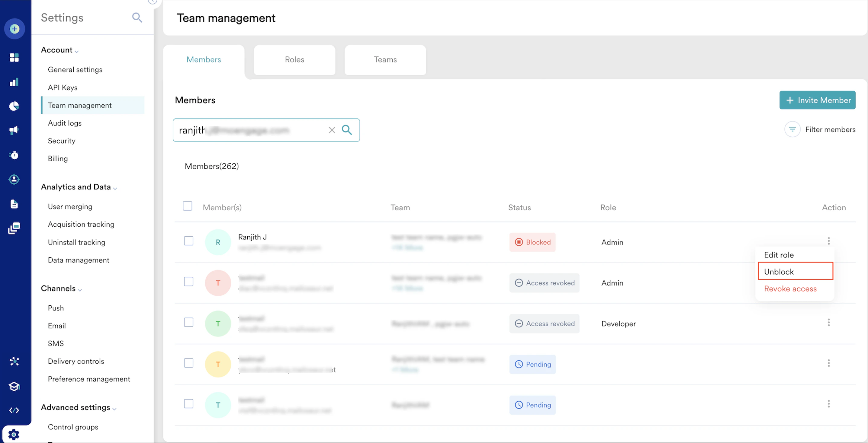Select checkbox for the Developer role member
868x443 pixels.
(x=188, y=323)
